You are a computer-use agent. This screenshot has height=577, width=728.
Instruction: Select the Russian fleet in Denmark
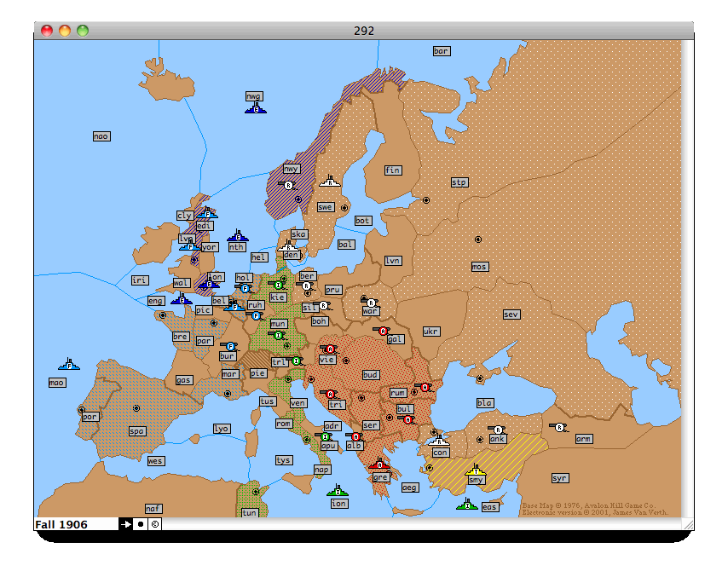coord(288,246)
